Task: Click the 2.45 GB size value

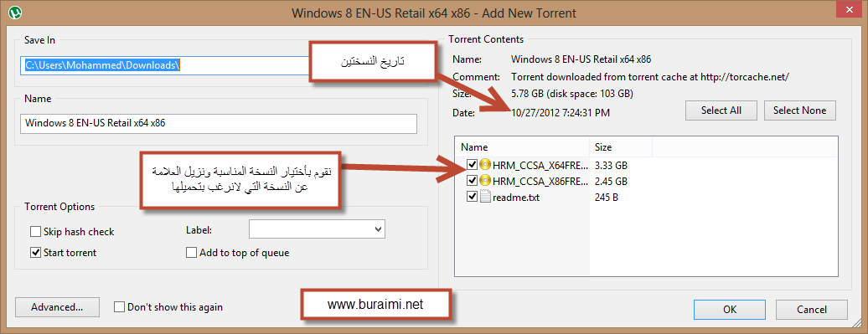Action: [x=611, y=181]
